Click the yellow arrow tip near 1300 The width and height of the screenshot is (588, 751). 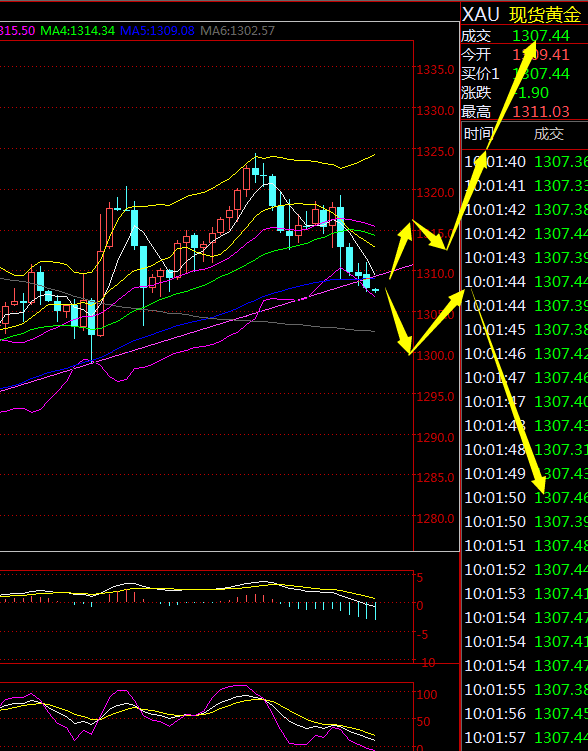(409, 353)
